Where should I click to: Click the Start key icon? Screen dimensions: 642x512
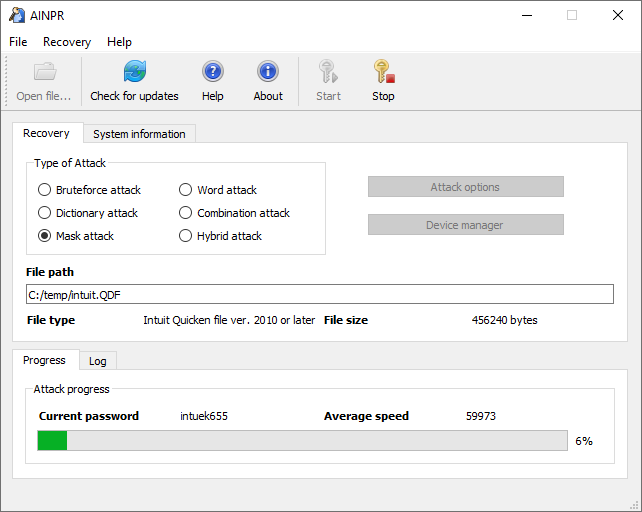coord(328,71)
